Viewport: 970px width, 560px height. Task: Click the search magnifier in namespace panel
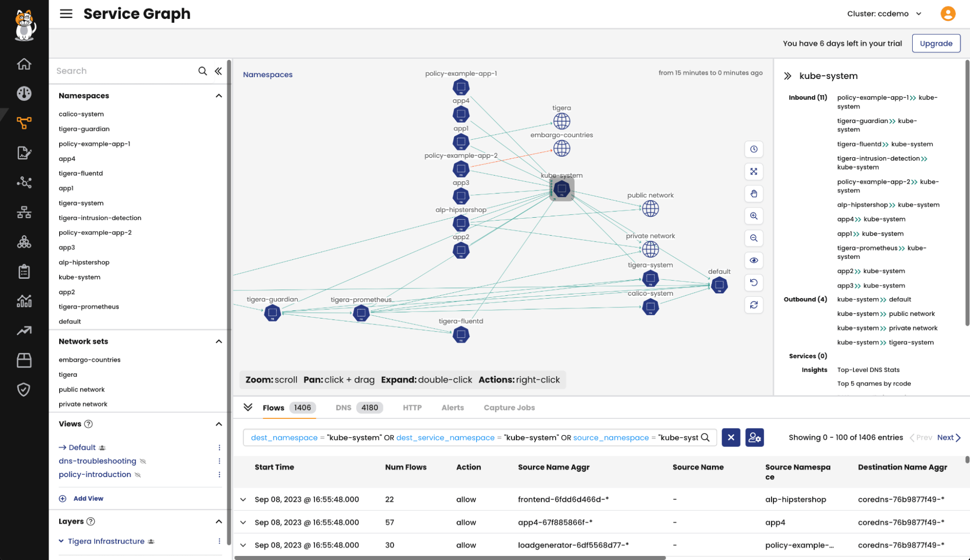[202, 71]
